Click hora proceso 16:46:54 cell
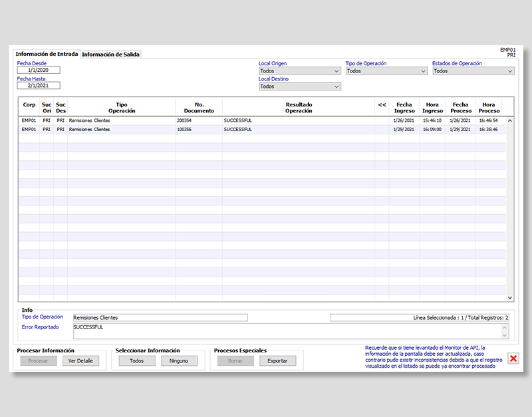The width and height of the screenshot is (532, 417). click(x=489, y=120)
